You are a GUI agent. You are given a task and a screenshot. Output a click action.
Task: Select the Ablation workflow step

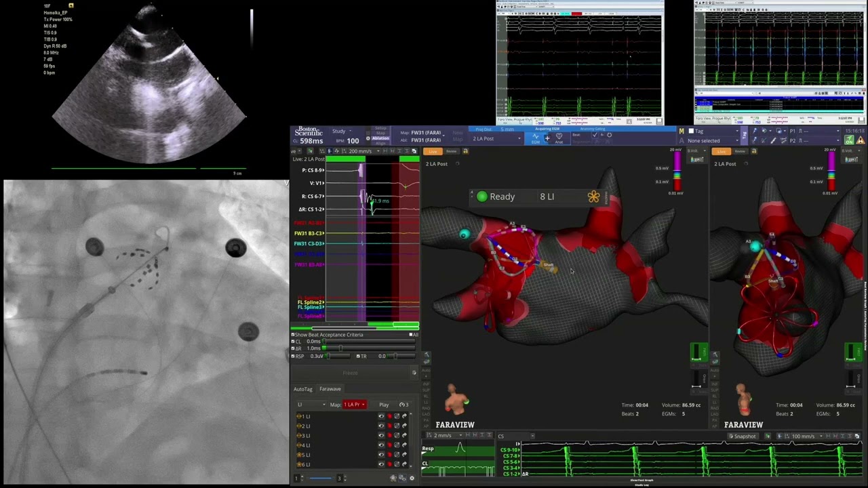pyautogui.click(x=380, y=138)
